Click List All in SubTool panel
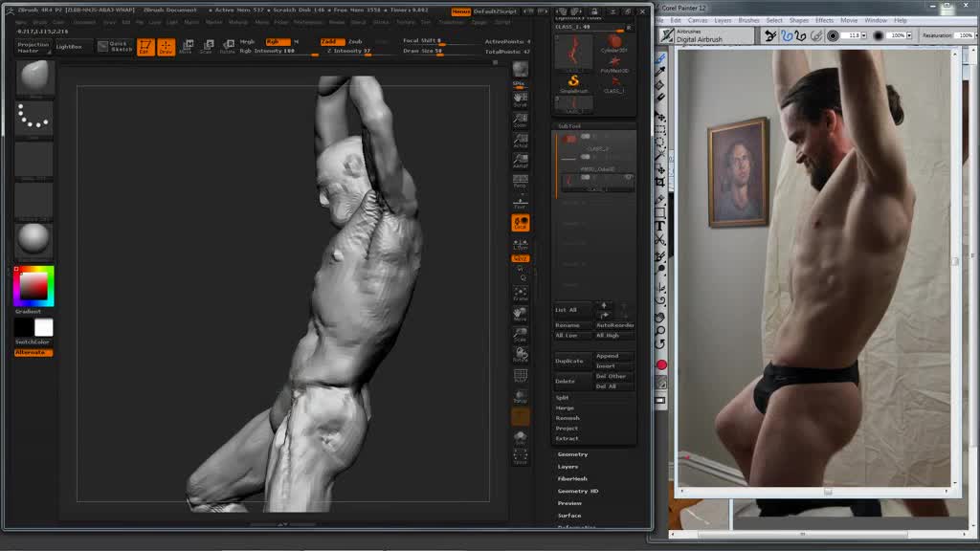The height and width of the screenshot is (551, 980). [x=572, y=310]
